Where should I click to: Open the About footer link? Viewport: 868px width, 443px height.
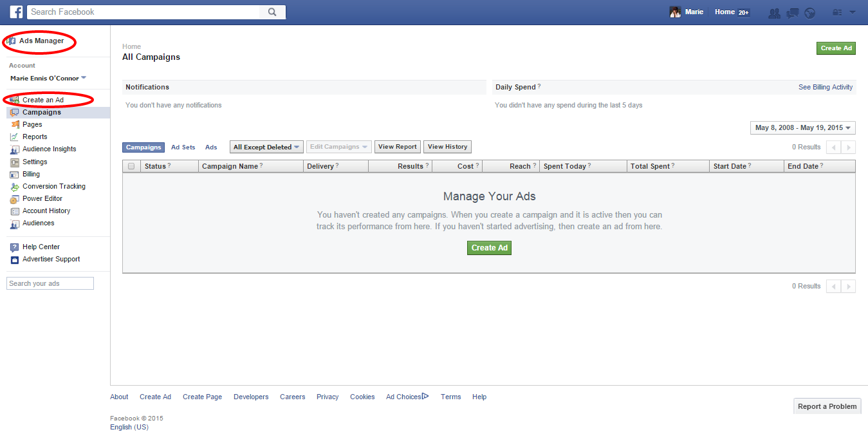[119, 397]
